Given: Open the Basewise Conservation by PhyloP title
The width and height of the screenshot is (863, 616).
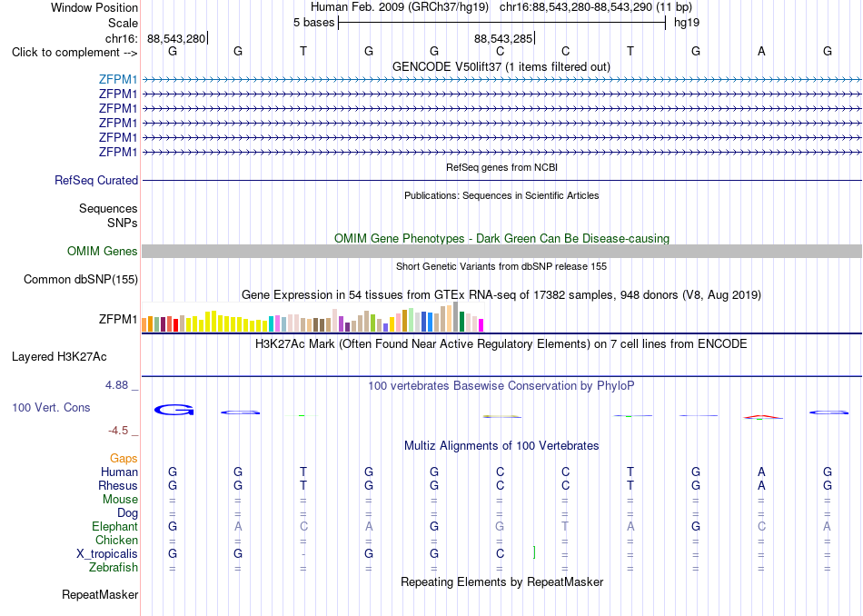Looking at the screenshot, I should point(501,385).
